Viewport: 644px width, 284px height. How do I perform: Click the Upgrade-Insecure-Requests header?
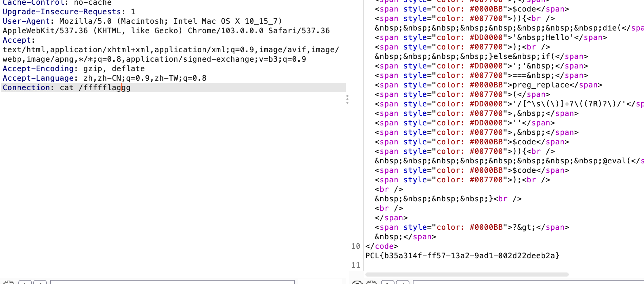point(62,12)
